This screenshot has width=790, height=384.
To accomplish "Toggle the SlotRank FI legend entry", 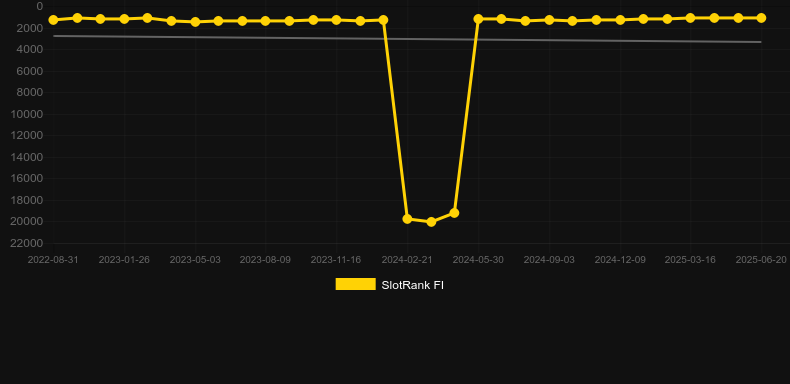I will (389, 285).
